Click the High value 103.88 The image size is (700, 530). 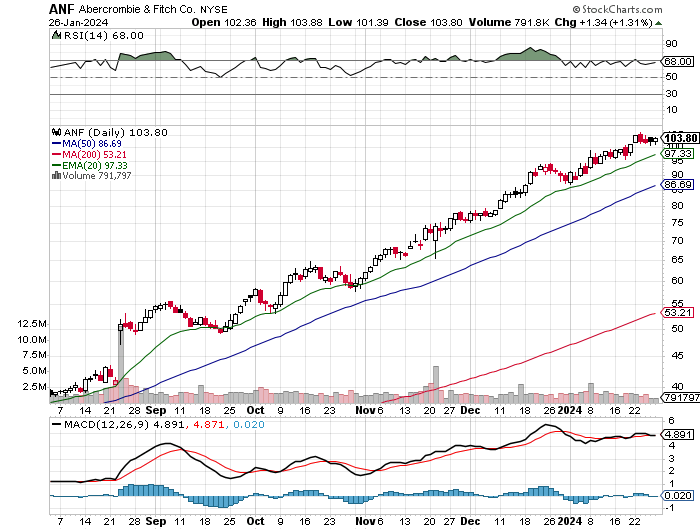point(306,22)
